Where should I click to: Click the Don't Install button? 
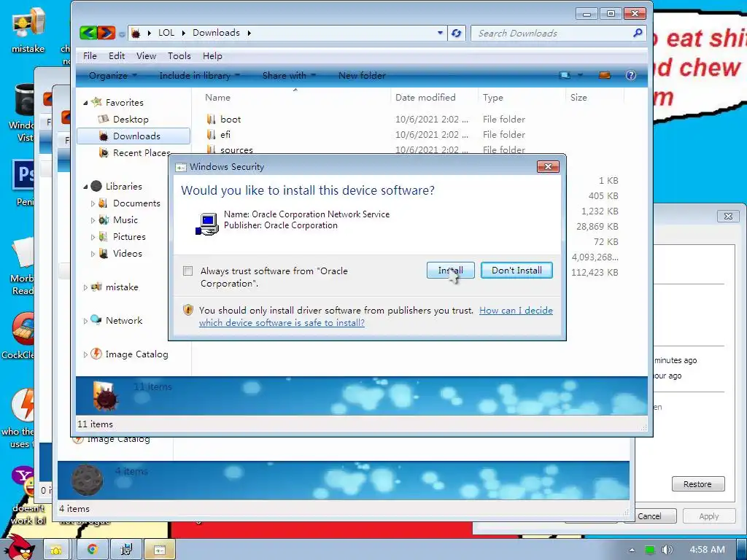tap(516, 271)
